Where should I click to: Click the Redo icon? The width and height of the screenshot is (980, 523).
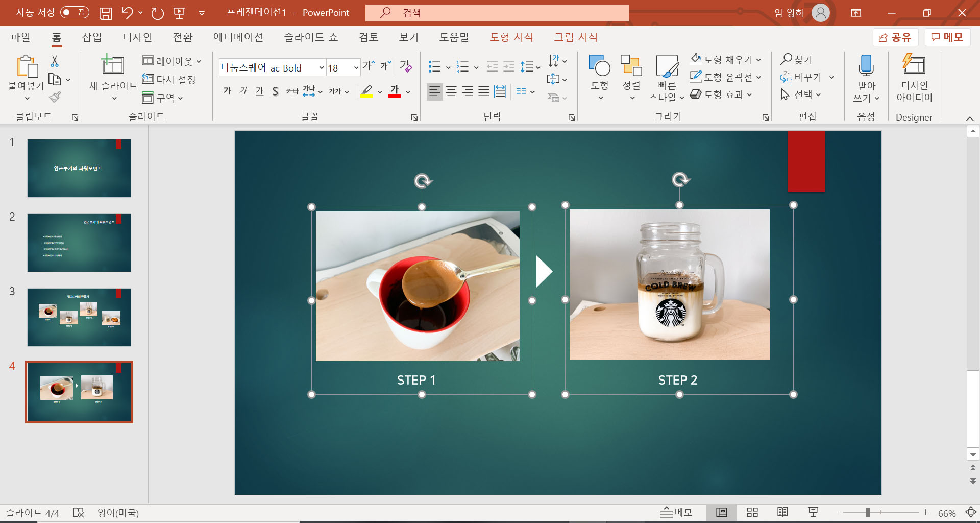tap(158, 13)
